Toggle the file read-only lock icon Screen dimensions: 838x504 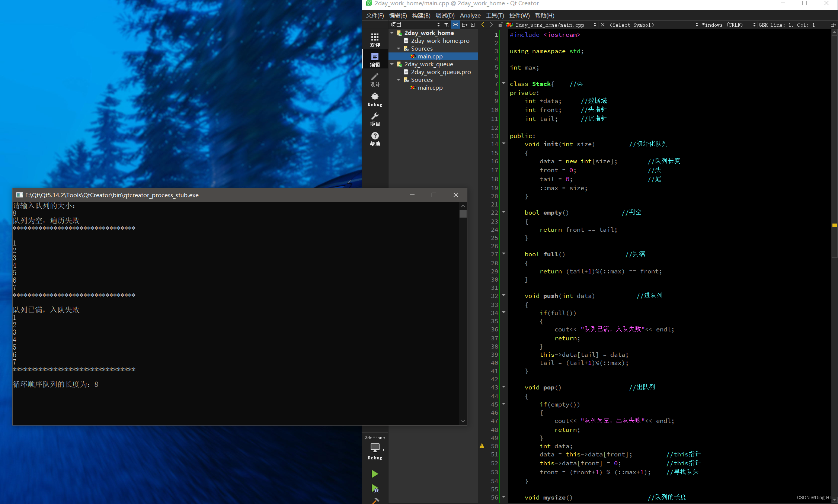click(500, 25)
